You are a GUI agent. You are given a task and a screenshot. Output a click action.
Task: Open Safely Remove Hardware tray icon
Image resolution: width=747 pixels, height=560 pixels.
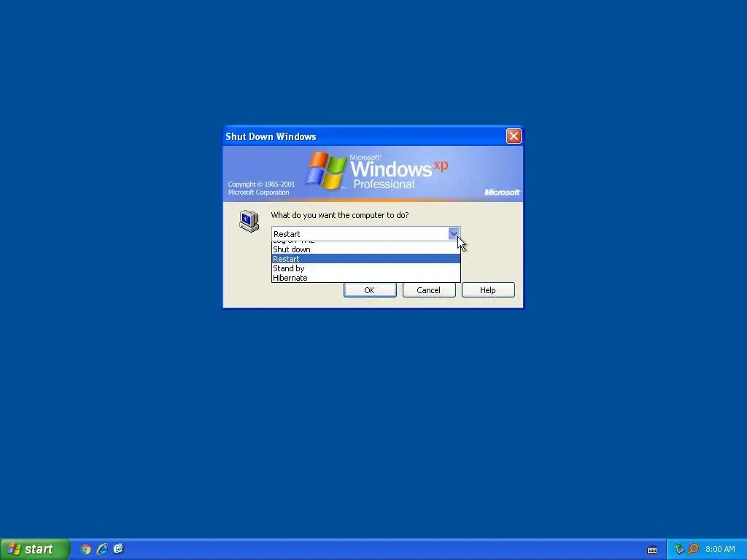679,549
